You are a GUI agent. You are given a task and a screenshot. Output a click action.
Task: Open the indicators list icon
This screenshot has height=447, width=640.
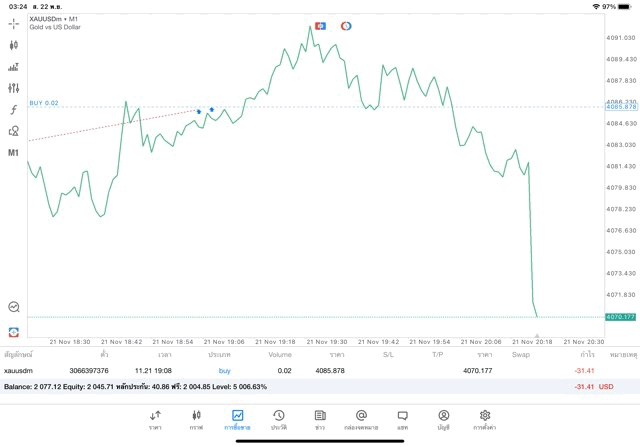pos(14,67)
